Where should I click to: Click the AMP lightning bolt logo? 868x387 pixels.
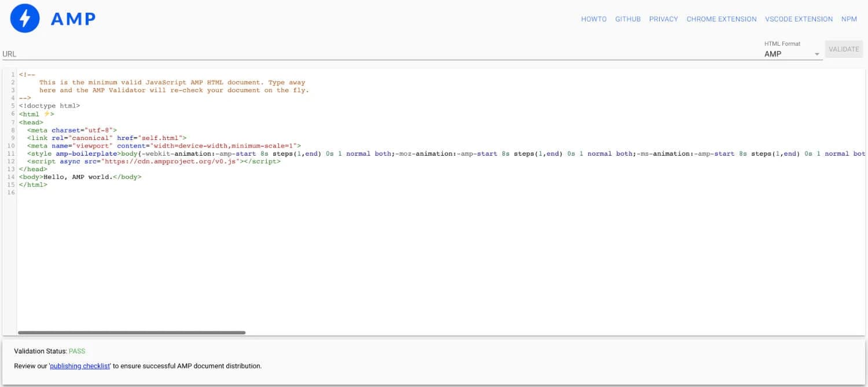click(24, 18)
